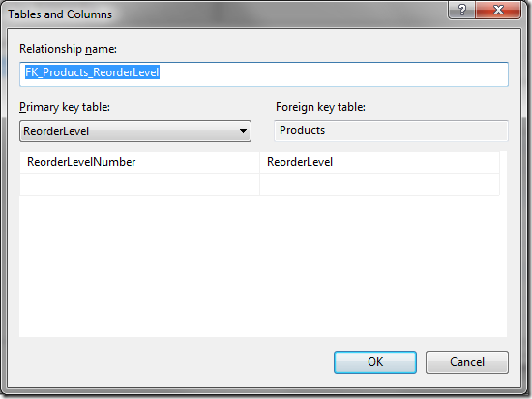Click the question mark help button

coord(461,10)
